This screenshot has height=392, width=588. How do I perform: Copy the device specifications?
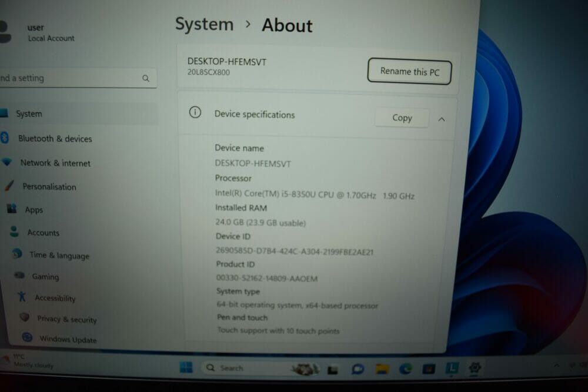pyautogui.click(x=402, y=118)
